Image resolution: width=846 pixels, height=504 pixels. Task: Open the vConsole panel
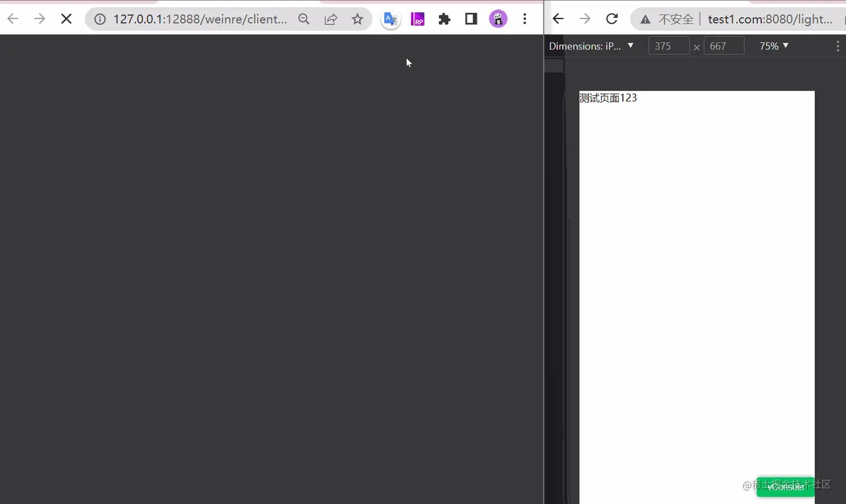785,486
